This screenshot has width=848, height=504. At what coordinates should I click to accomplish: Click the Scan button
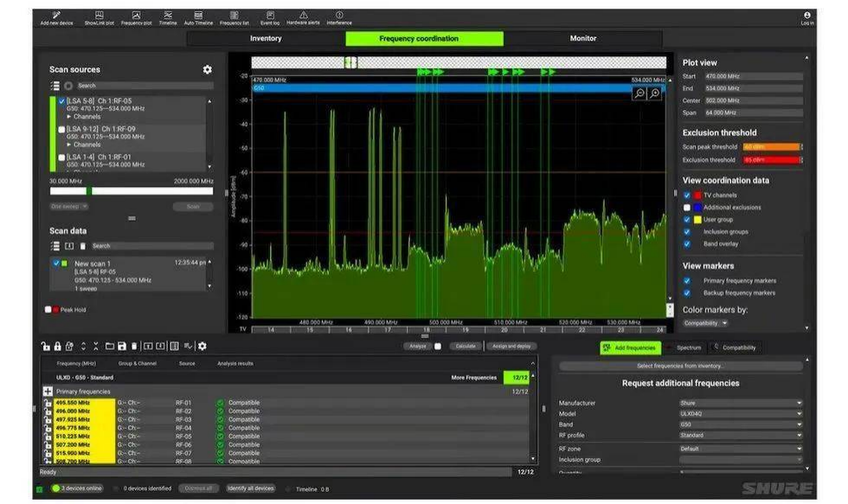pyautogui.click(x=193, y=207)
